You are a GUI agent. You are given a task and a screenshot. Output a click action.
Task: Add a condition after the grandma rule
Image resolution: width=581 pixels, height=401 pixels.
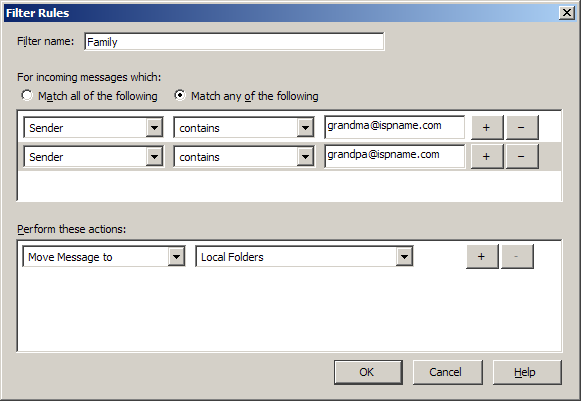[x=487, y=127]
